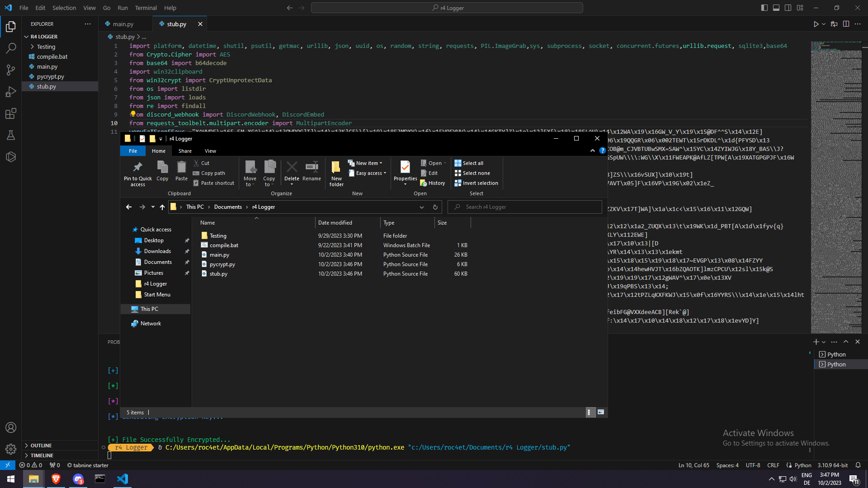Open the Explorer address bar history dropdown
This screenshot has width=868, height=488.
(422, 207)
